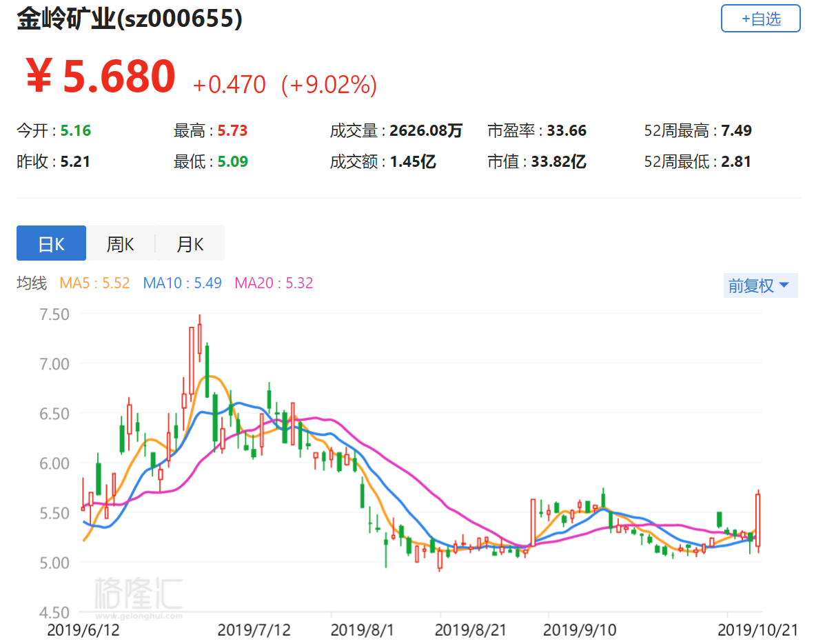The width and height of the screenshot is (814, 644).
Task: Select the MA10 : 5.49 indicator label
Action: coord(182,283)
